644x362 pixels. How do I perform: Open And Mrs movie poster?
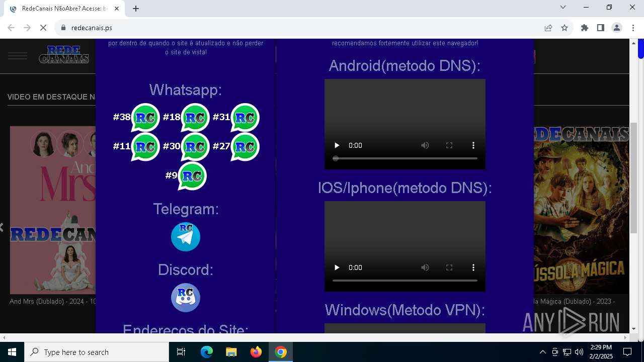pos(53,210)
